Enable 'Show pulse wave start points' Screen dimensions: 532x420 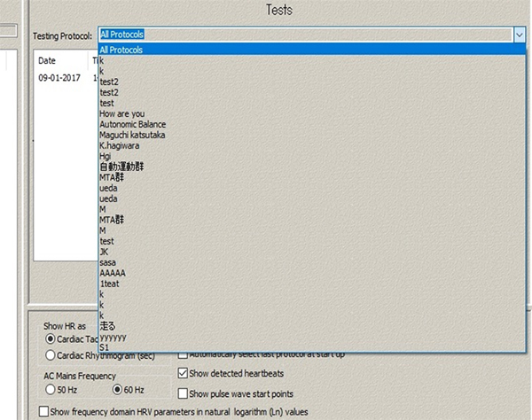click(x=184, y=393)
